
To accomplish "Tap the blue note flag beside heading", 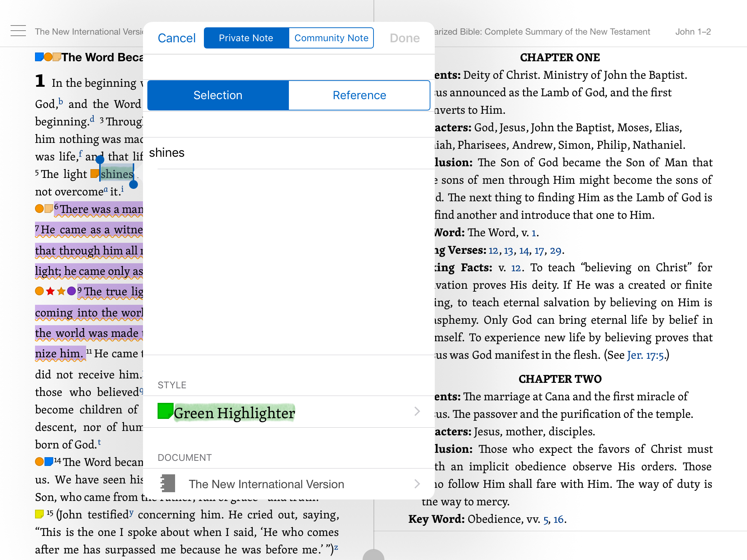I will [39, 57].
